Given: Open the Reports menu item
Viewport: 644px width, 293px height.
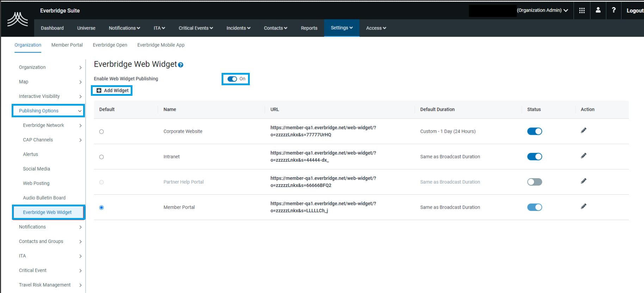Looking at the screenshot, I should (x=309, y=28).
